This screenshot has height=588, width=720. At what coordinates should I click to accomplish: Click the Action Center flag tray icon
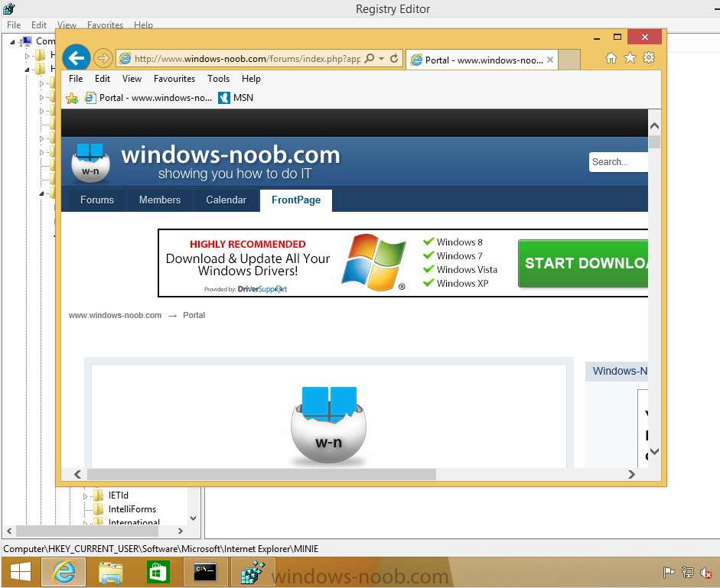pos(669,573)
